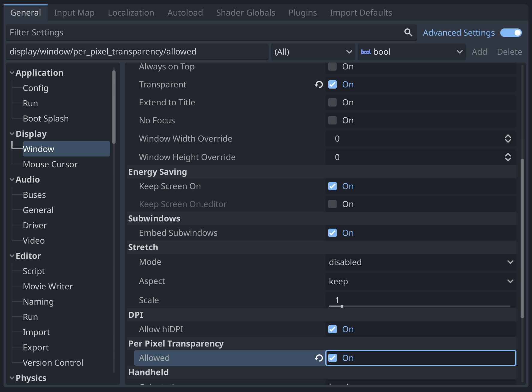Click the Window Height Override stepper arrows
This screenshot has width=532, height=392.
(508, 157)
